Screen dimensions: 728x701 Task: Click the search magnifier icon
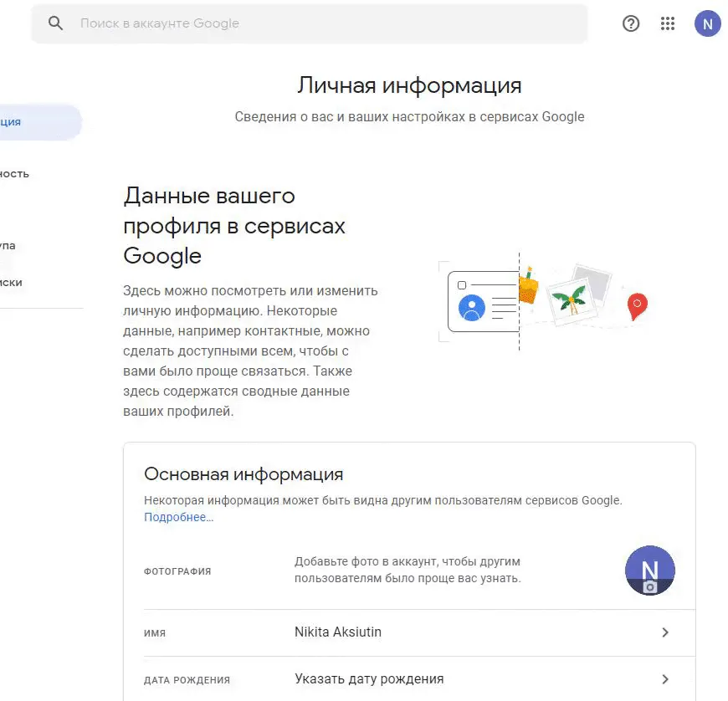click(56, 23)
